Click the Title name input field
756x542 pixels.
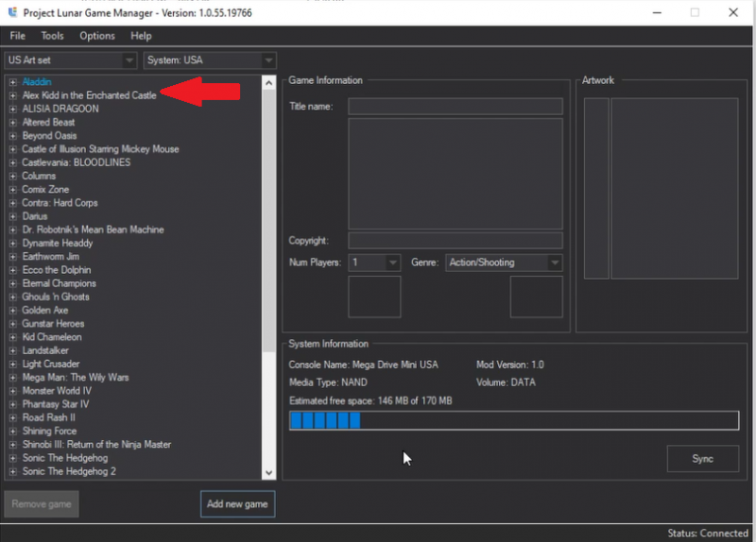[455, 107]
